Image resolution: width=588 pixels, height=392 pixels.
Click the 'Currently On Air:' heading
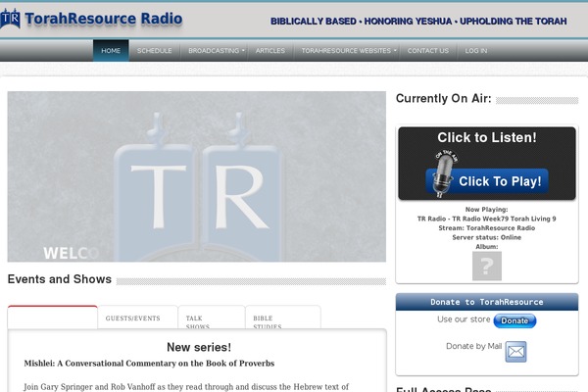(443, 98)
